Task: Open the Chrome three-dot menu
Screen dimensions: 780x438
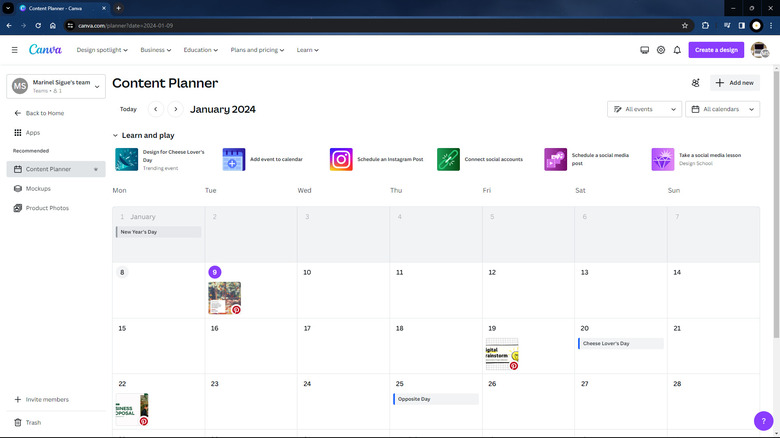Action: coord(771,25)
